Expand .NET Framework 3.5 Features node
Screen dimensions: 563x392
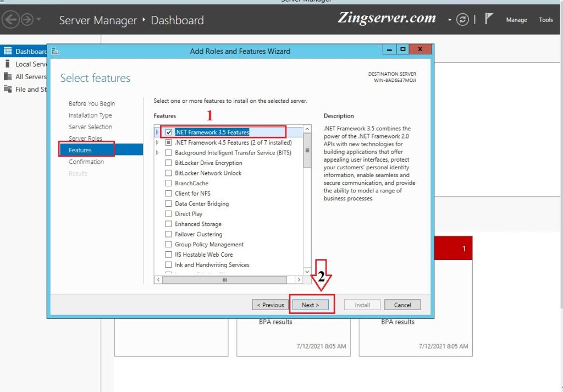click(157, 132)
